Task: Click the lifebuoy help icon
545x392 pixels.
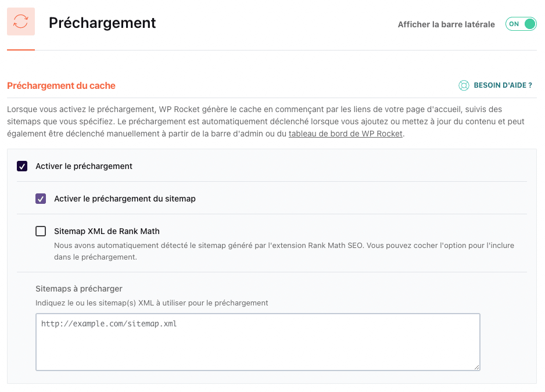Action: click(464, 85)
